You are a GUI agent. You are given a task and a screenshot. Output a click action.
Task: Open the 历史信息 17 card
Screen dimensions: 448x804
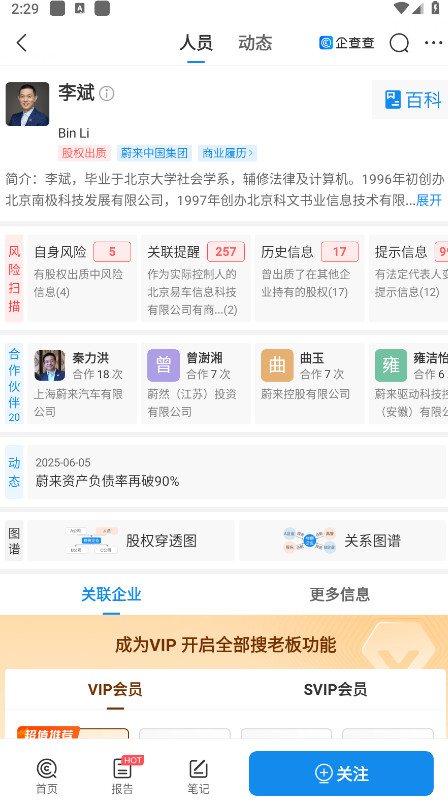[x=310, y=278]
